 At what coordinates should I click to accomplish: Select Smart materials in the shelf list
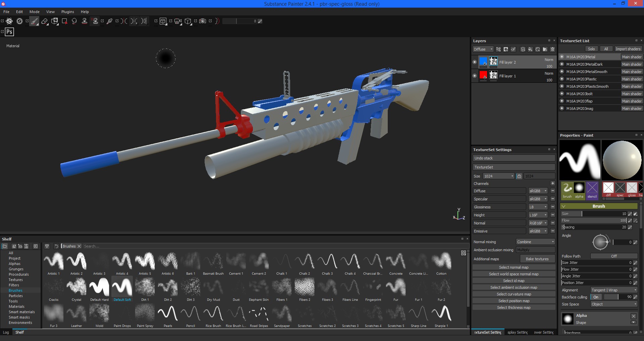click(22, 312)
